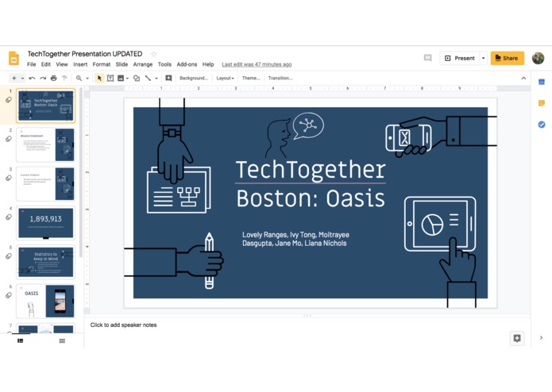Open the image insert dropdown arrow

[127, 78]
